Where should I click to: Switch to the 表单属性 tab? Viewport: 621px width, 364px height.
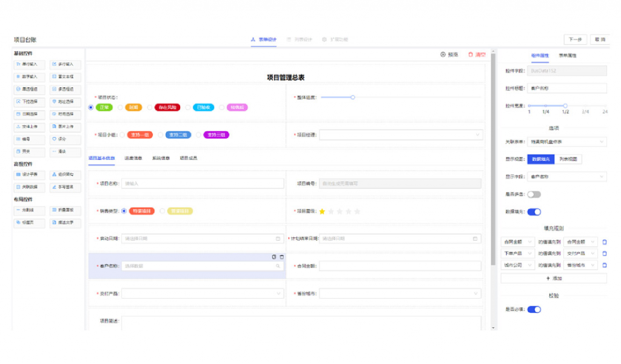tap(567, 55)
